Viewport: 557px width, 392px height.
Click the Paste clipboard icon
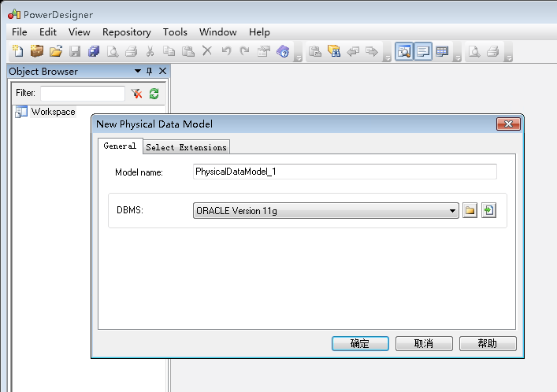188,51
